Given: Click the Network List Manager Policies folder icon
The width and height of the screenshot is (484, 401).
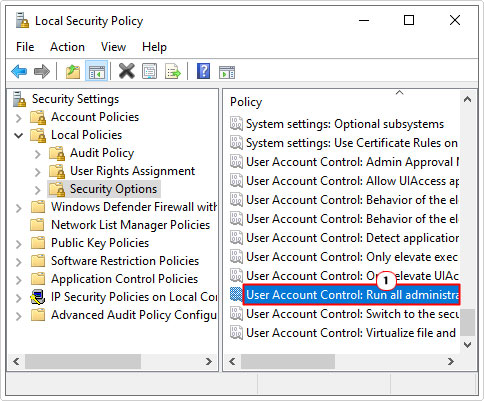Looking at the screenshot, I should 37,225.
